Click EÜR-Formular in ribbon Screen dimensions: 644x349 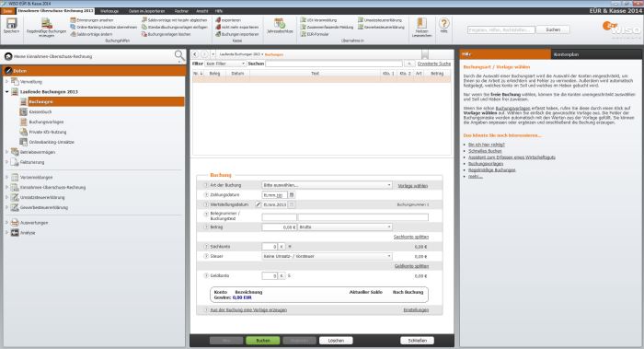coord(315,34)
